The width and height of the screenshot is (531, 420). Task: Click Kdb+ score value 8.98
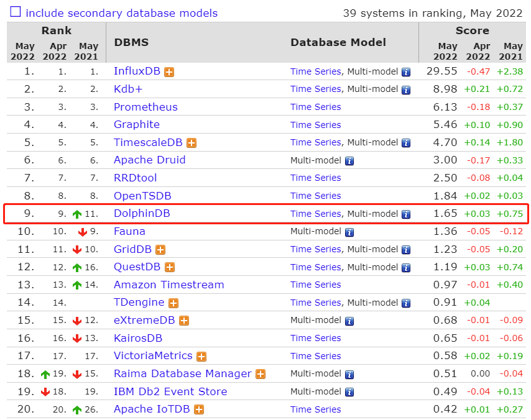pyautogui.click(x=445, y=89)
